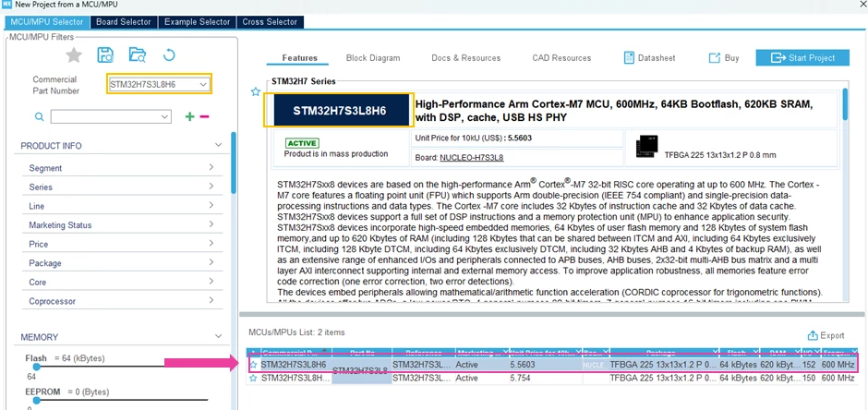Screen dimensions: 868x410
Task: Favorite the STM32H7 Series with the star outline
Action: click(255, 91)
